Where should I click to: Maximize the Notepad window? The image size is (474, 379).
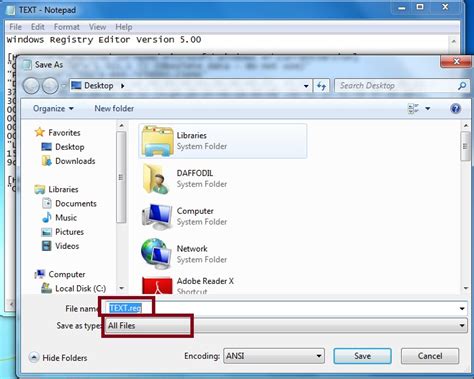[x=420, y=7]
